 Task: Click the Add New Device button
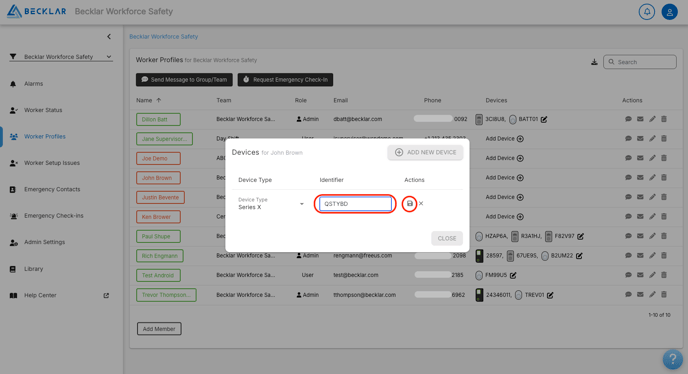(x=425, y=152)
